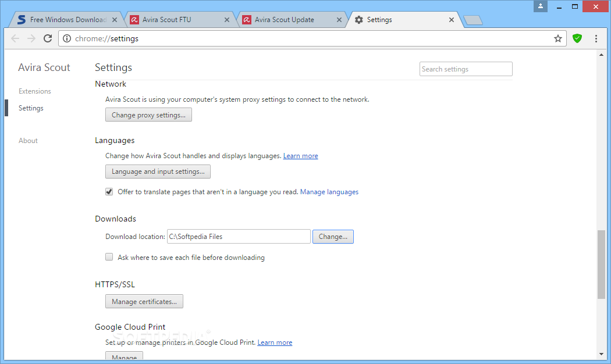Click the HTTPS/SSL section heading
Screen dimensions: 611x364
115,284
